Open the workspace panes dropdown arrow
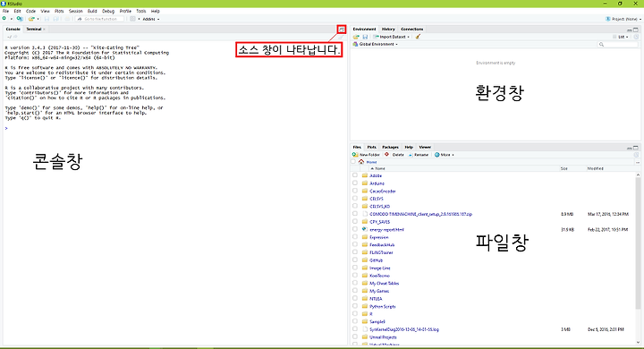Viewport: 644px width, 349px height. pos(139,19)
